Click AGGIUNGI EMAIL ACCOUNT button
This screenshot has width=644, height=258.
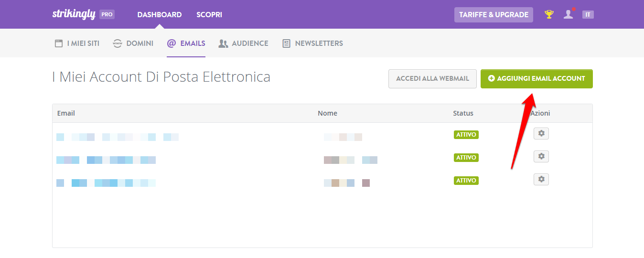point(537,79)
